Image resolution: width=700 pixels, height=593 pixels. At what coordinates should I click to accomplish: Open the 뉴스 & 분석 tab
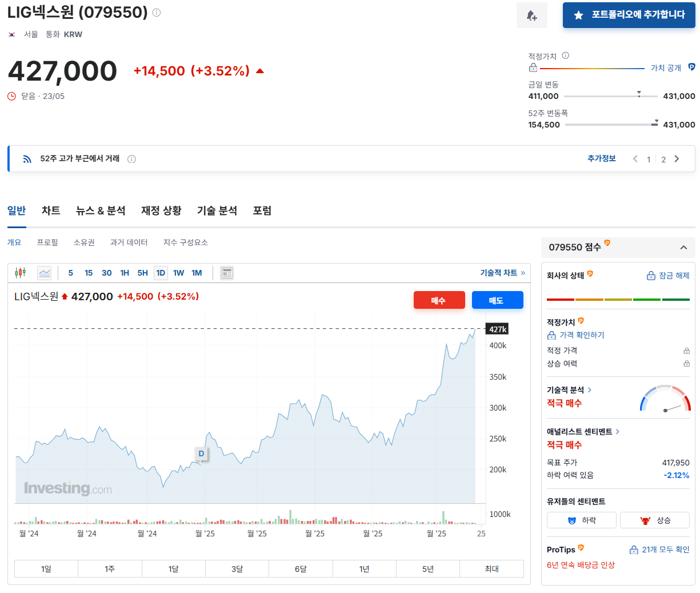click(101, 210)
